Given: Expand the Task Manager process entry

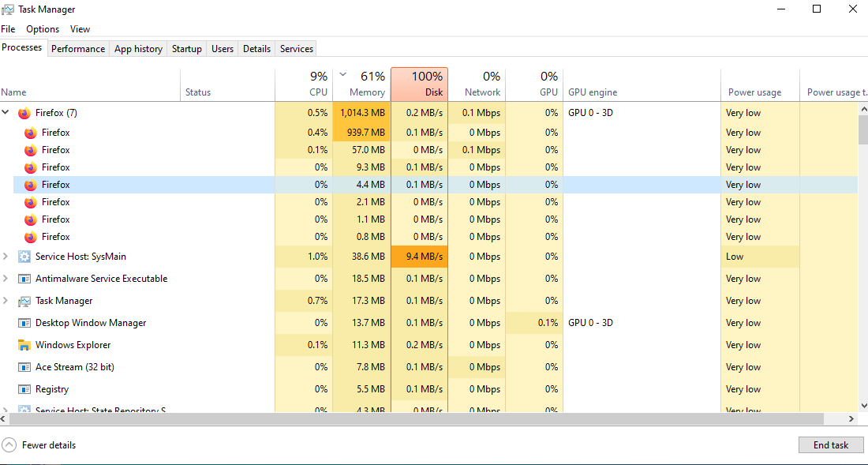Looking at the screenshot, I should [x=6, y=301].
